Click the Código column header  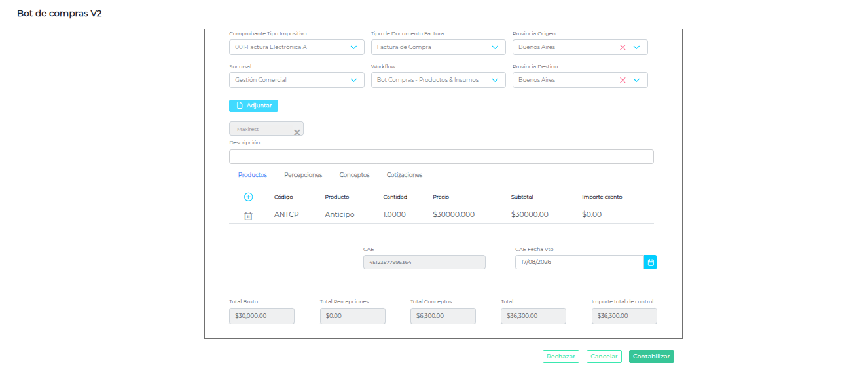tap(283, 197)
